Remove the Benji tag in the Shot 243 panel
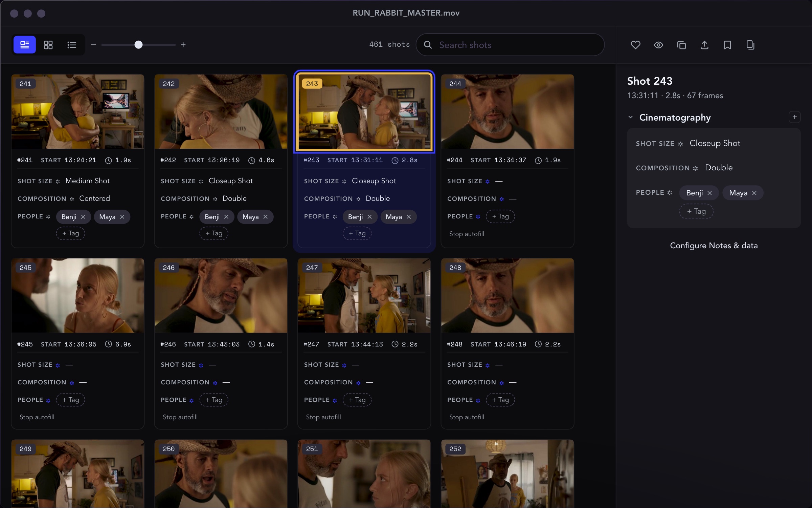The height and width of the screenshot is (508, 812). click(710, 193)
